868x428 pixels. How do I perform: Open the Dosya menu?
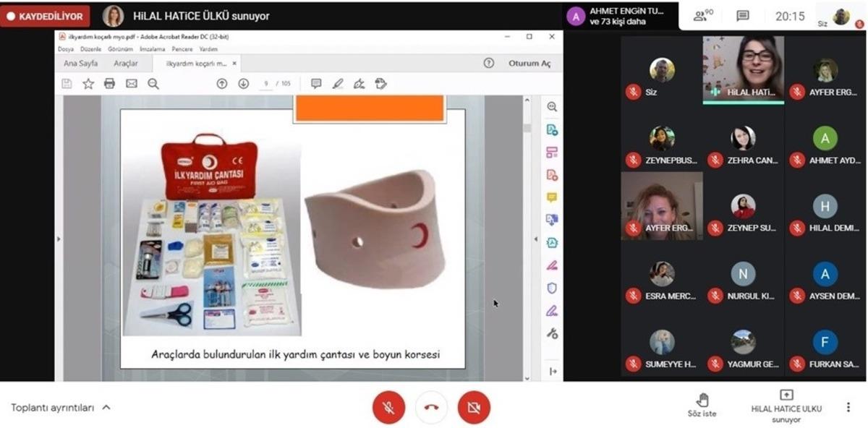[x=64, y=49]
